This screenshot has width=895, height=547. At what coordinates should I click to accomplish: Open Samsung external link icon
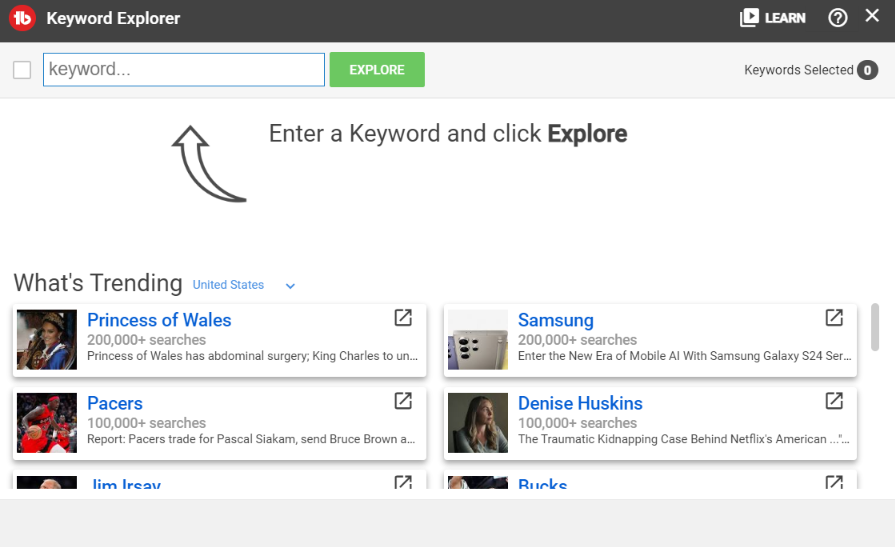coord(834,317)
